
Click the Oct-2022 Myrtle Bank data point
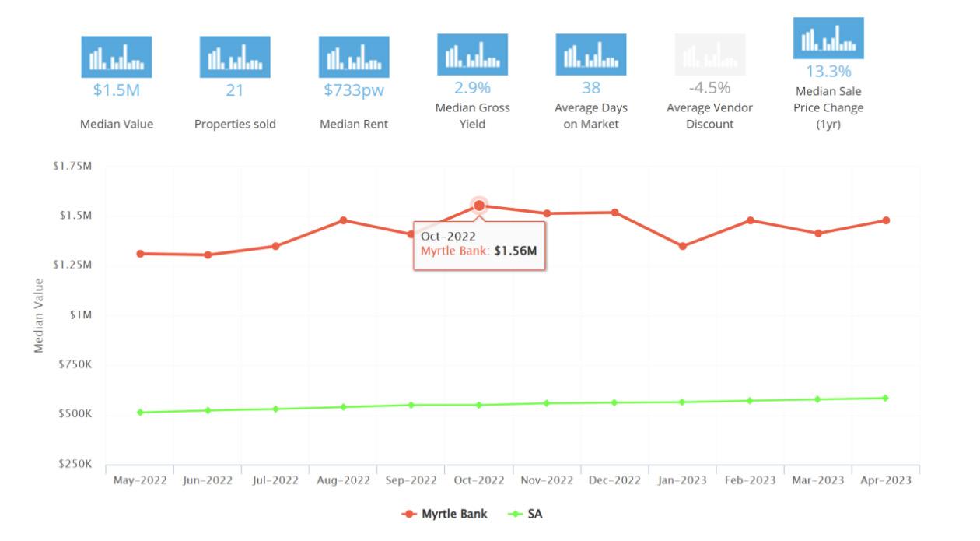479,206
